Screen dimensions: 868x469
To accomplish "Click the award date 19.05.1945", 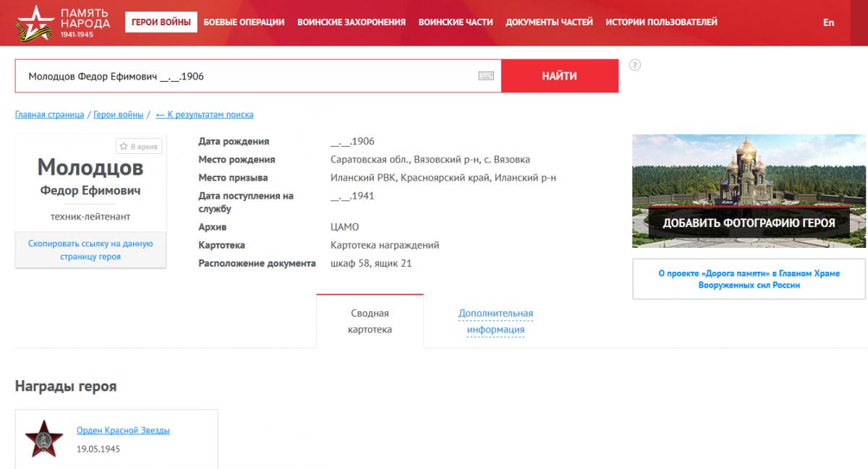I will pos(98,449).
